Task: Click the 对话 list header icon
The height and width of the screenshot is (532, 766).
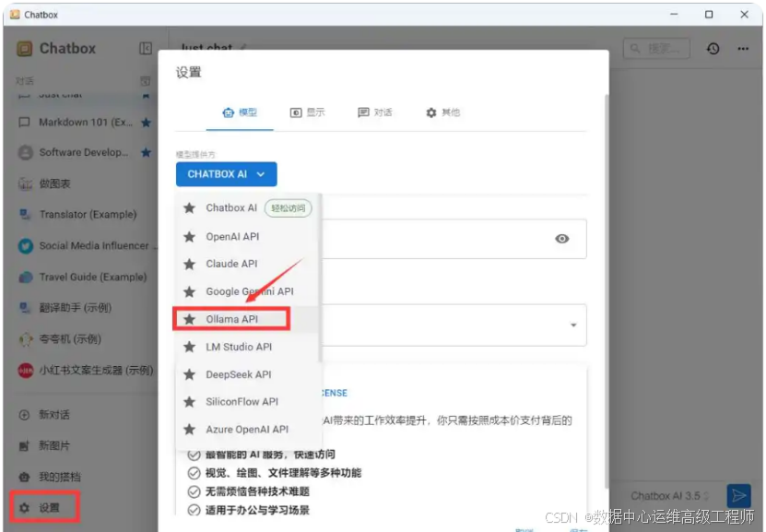Action: click(145, 80)
